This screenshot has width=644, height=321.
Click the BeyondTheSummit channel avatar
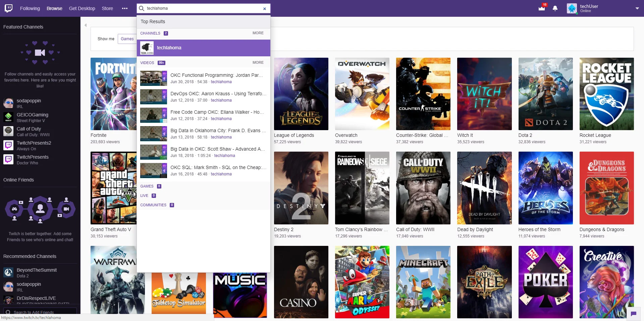[x=8, y=273]
